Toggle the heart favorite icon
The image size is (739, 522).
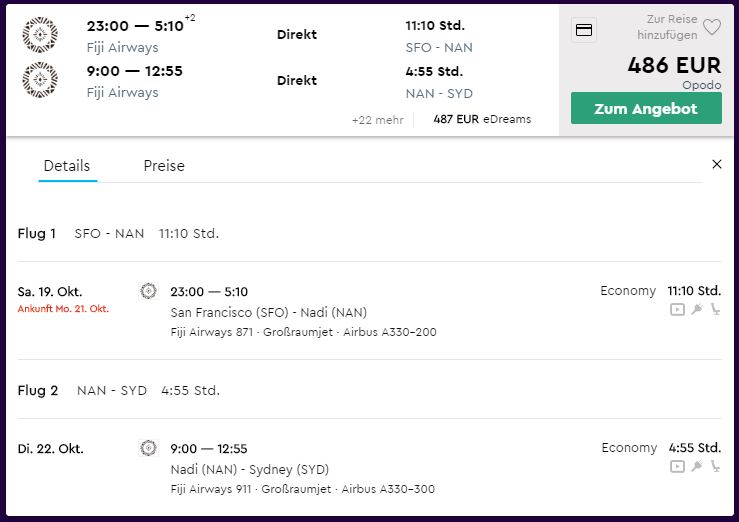point(712,27)
